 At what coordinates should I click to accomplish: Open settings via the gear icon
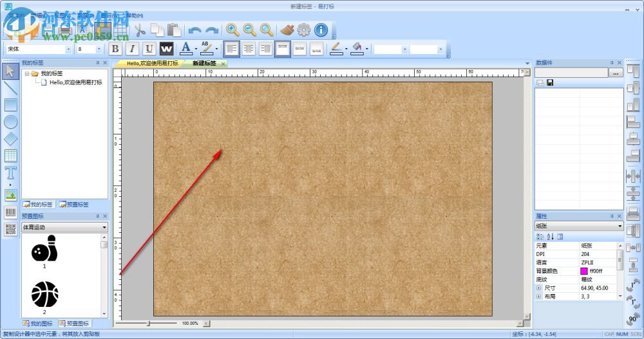(304, 30)
